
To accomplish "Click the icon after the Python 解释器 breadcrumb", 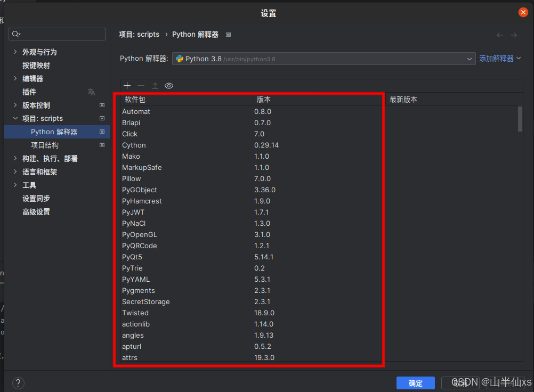I will click(x=228, y=35).
